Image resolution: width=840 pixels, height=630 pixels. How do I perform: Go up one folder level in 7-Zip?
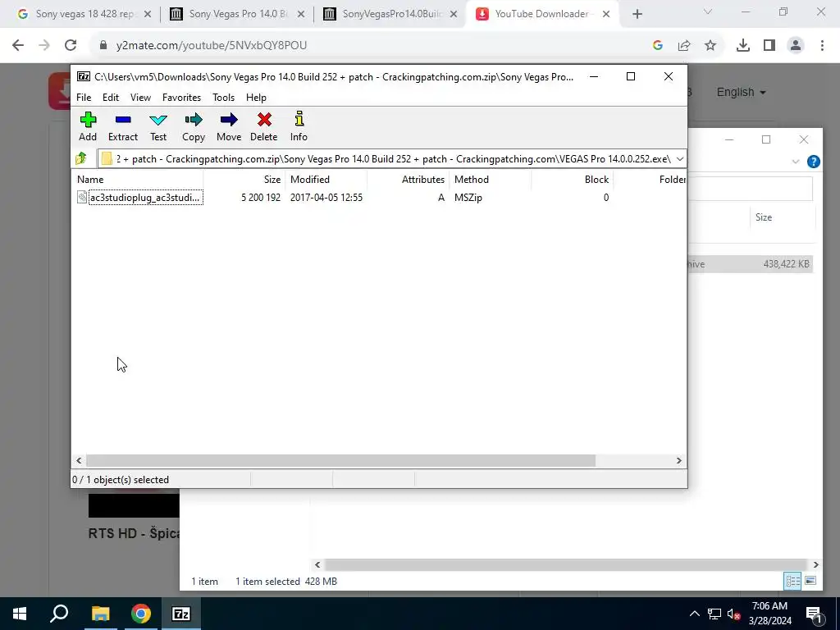tap(81, 158)
